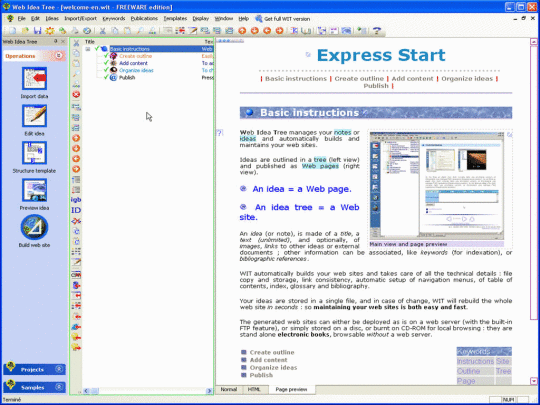This screenshot has width=540, height=405.
Task: Click the 'Web pages' highlighted link
Action: click(320, 166)
